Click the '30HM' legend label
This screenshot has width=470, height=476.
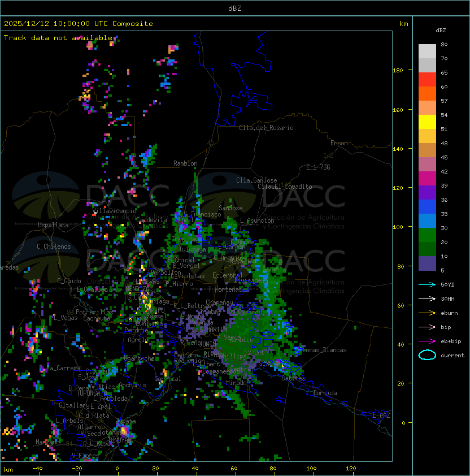447,298
